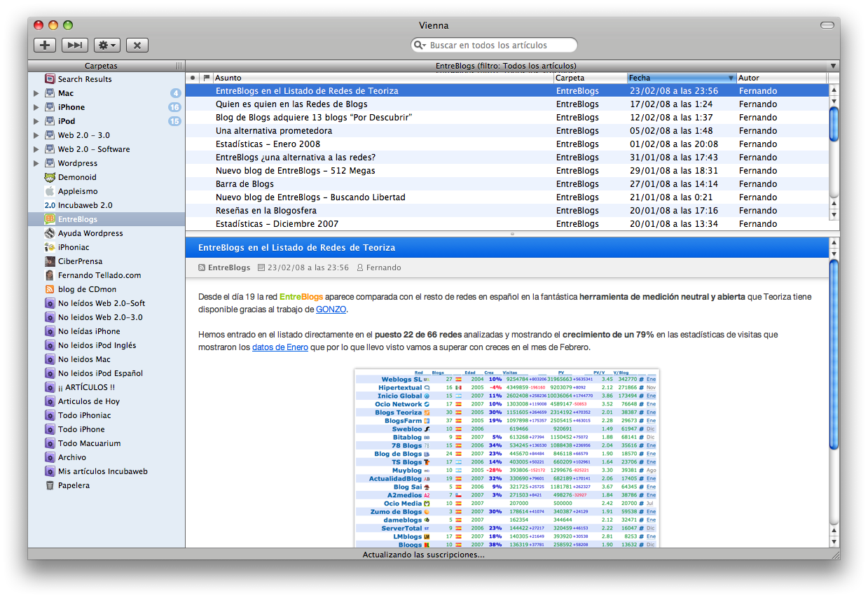Follow the GONZO link in the article

(331, 309)
